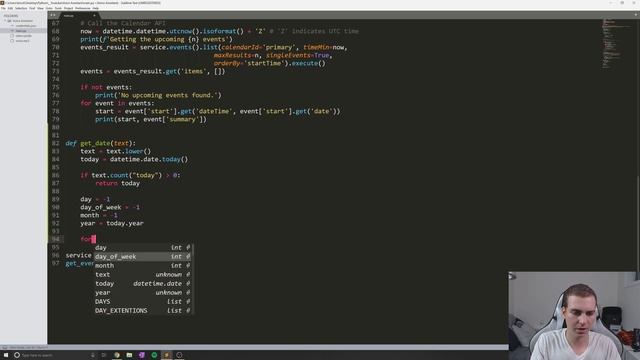The image size is (640, 360).
Task: Close the open editor tab
Action: [94, 16]
